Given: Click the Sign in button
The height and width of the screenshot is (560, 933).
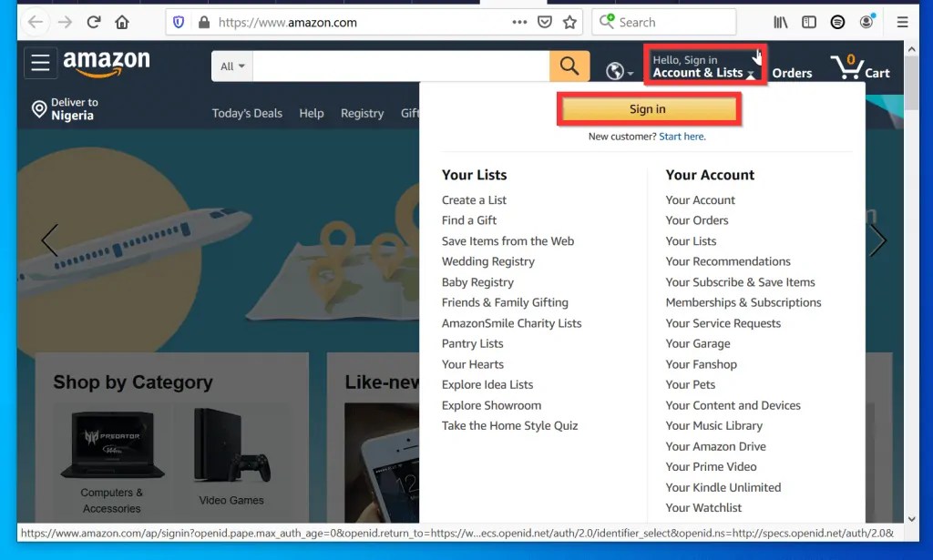Looking at the screenshot, I should click(x=648, y=108).
